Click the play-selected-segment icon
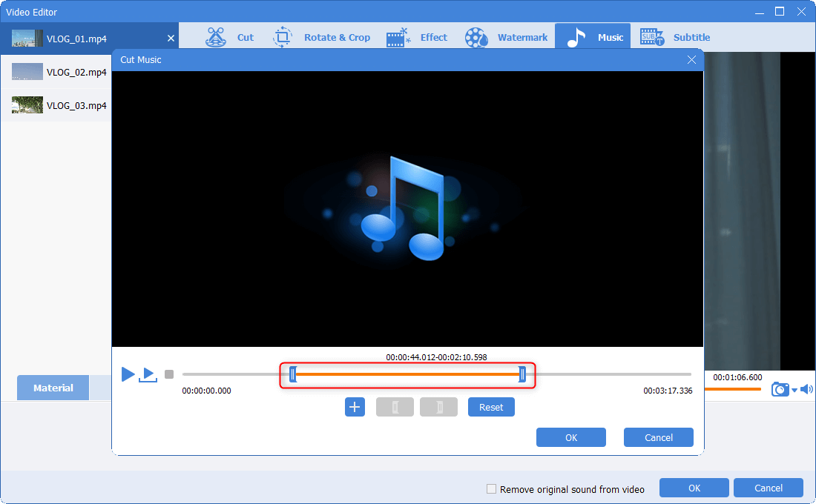The image size is (816, 504). pyautogui.click(x=148, y=374)
